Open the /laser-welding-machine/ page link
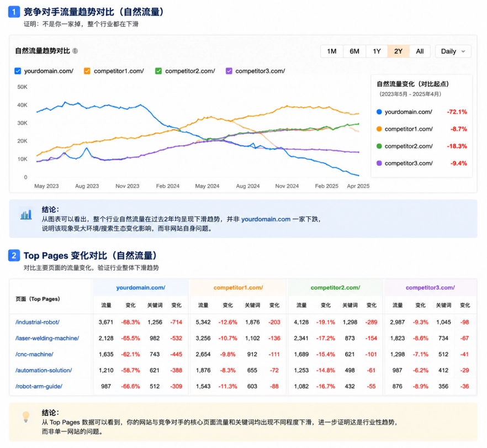Image resolution: width=487 pixels, height=448 pixels. 47,338
